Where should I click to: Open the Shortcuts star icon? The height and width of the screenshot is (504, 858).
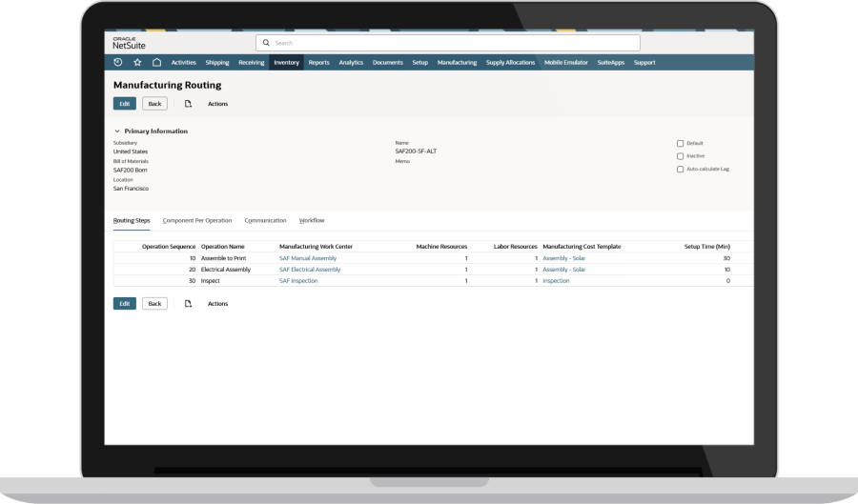[x=137, y=62]
